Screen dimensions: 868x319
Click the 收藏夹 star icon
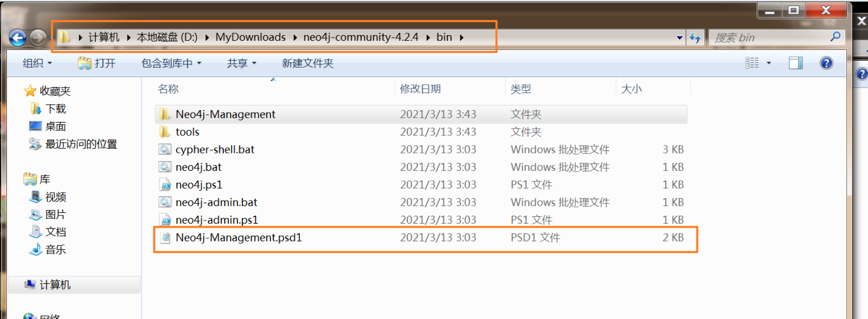click(x=30, y=91)
